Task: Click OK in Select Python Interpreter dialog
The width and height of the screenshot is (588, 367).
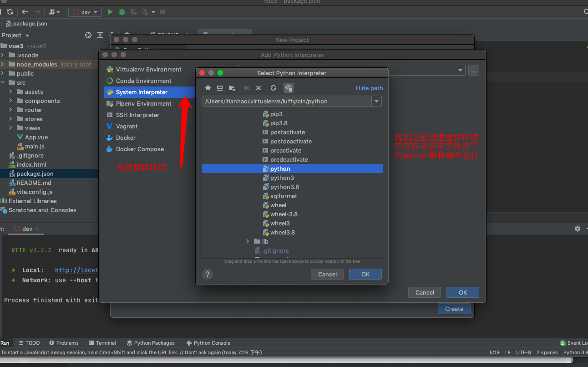Action: click(x=365, y=274)
